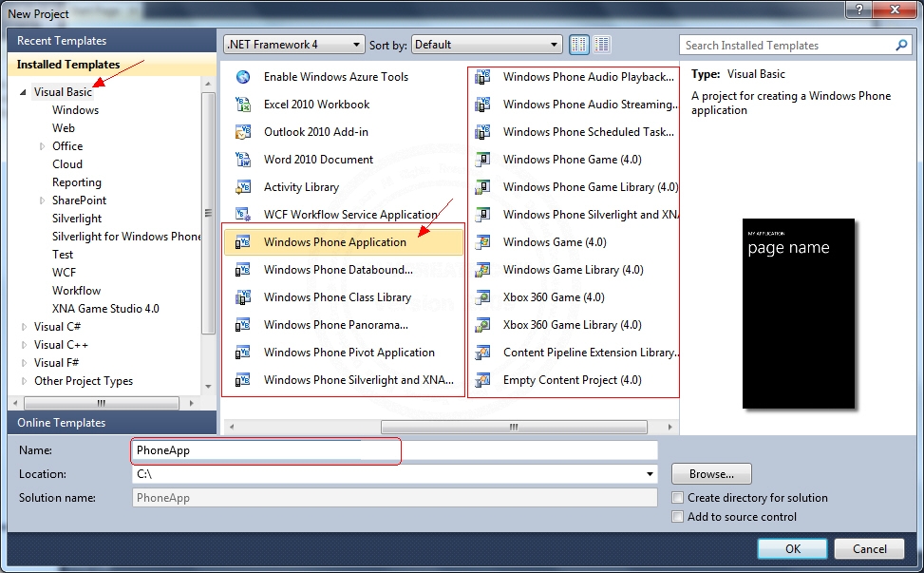
Task: Open the Sort by Default dropdown
Action: tap(486, 45)
